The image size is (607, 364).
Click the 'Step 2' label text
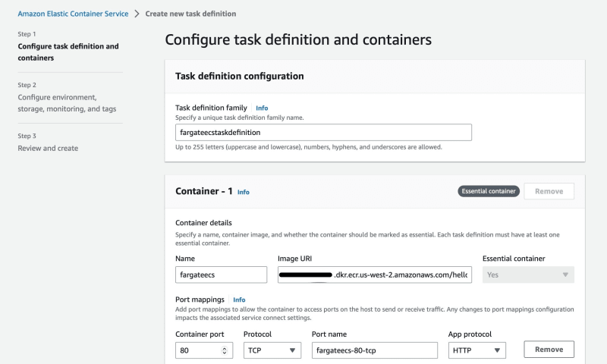click(x=27, y=85)
